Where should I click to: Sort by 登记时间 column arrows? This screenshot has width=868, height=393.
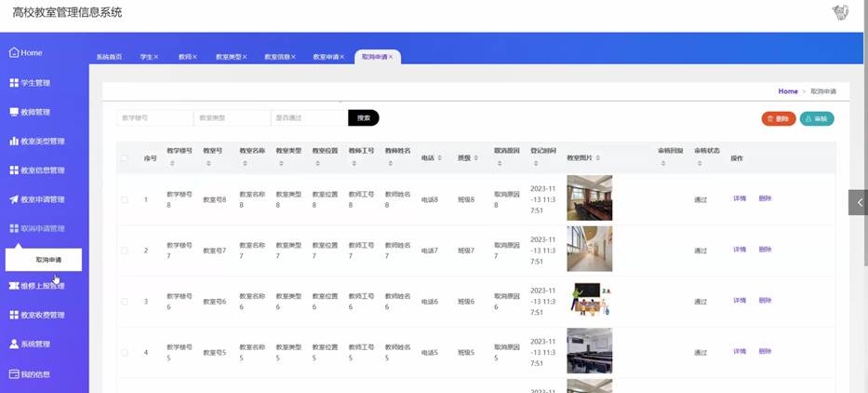pos(537,164)
